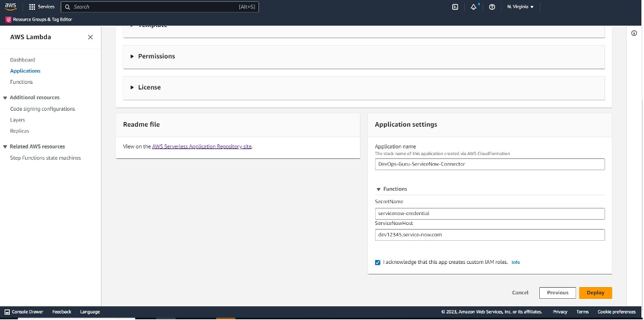Click inside the console search field
Viewport: 644px width, 320px height.
coord(160,7)
